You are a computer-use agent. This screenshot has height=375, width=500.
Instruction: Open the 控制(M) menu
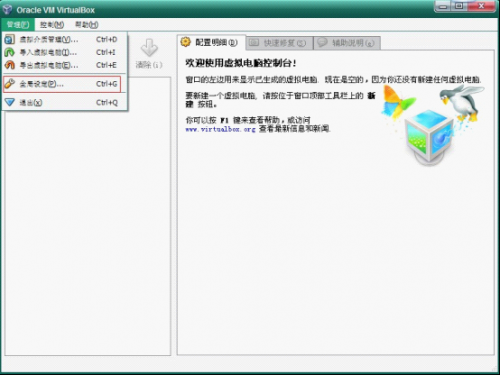52,25
